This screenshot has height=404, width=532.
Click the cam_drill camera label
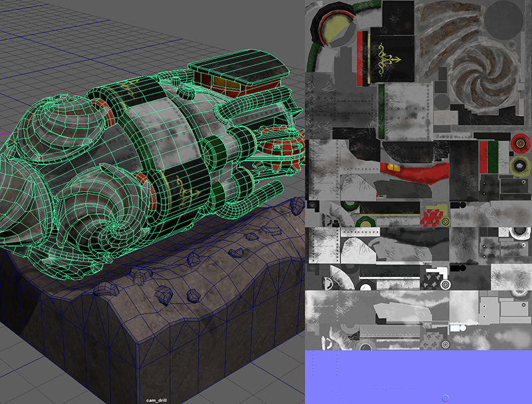(156, 400)
